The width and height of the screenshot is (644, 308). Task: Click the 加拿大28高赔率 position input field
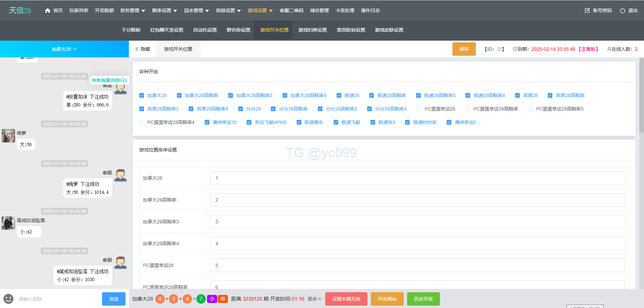coord(417,200)
